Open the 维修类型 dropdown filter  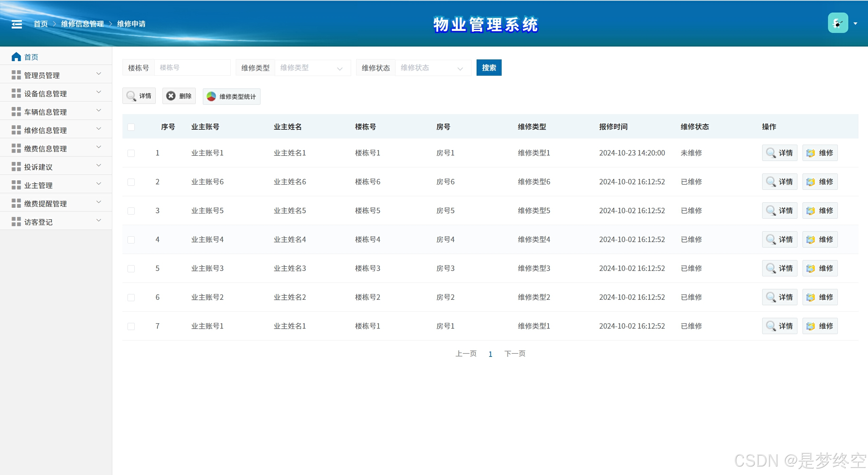coord(312,68)
